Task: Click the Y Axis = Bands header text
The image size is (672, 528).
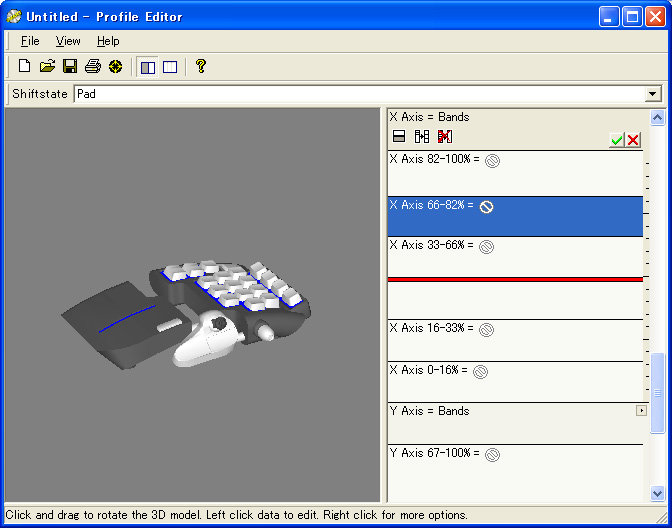Action: (x=429, y=411)
